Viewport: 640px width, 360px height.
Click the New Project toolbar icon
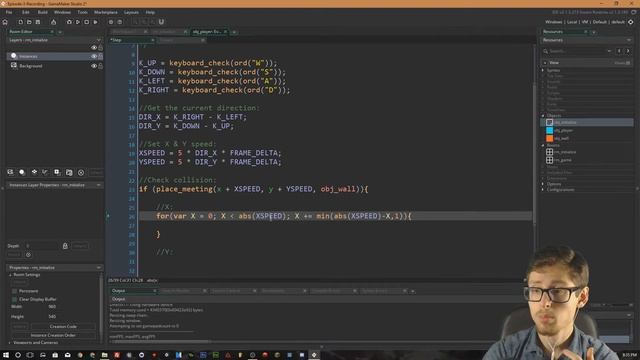pos(20,22)
